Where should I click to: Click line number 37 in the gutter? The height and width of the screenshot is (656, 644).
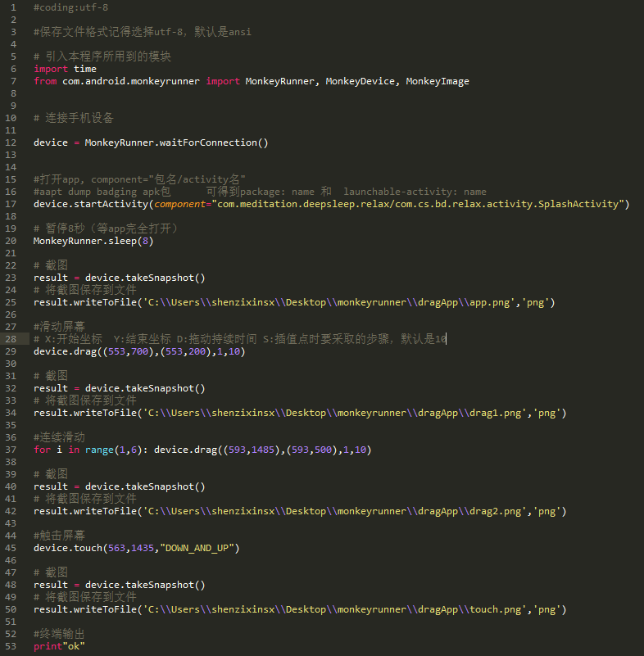click(11, 450)
